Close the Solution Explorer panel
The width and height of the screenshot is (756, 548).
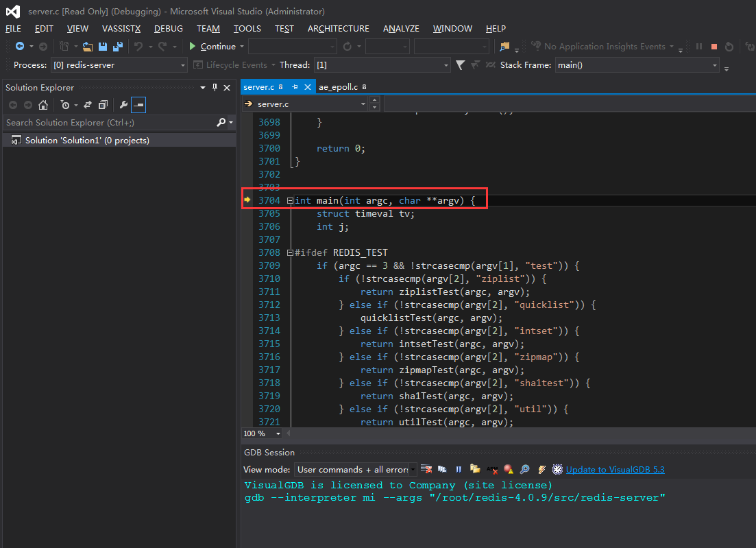[227, 87]
